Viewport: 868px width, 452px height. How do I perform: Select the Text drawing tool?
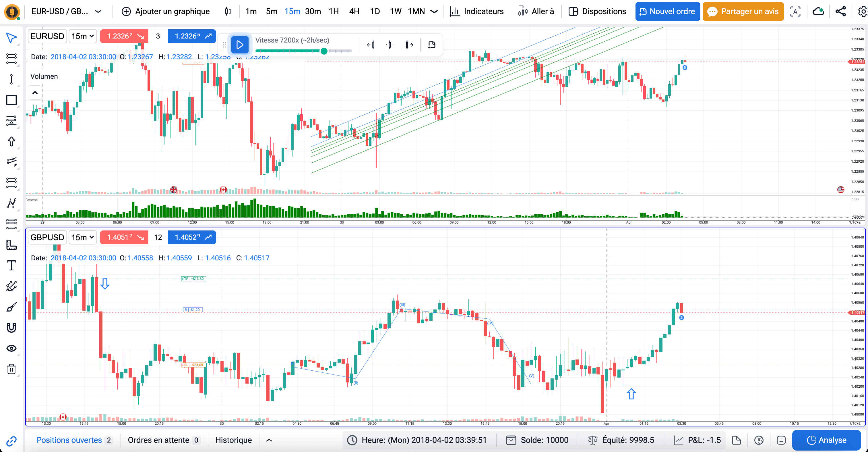pos(12,265)
